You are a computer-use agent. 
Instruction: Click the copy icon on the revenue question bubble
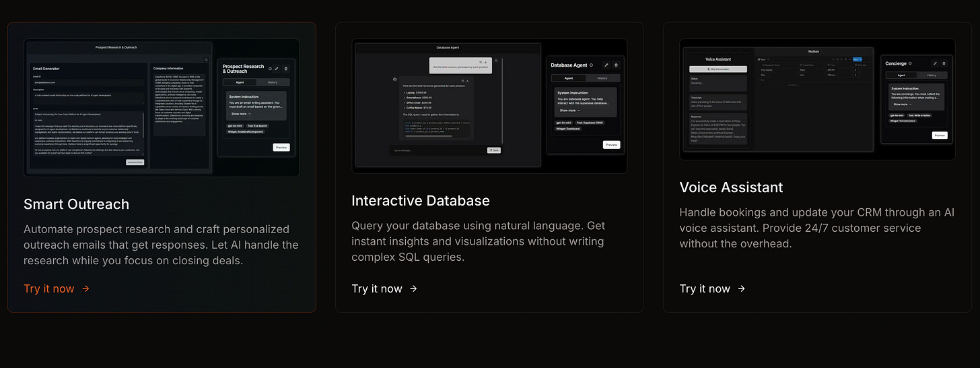coord(481,62)
